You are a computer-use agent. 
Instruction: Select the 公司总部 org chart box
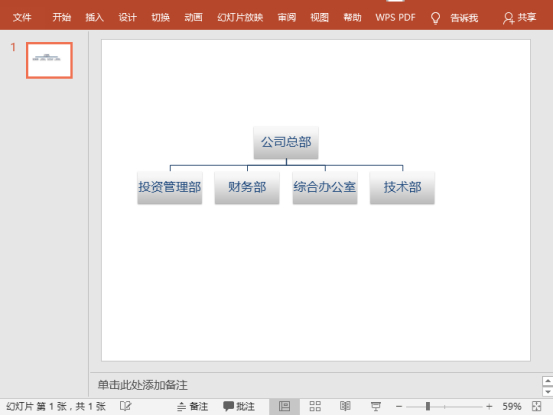click(x=286, y=142)
